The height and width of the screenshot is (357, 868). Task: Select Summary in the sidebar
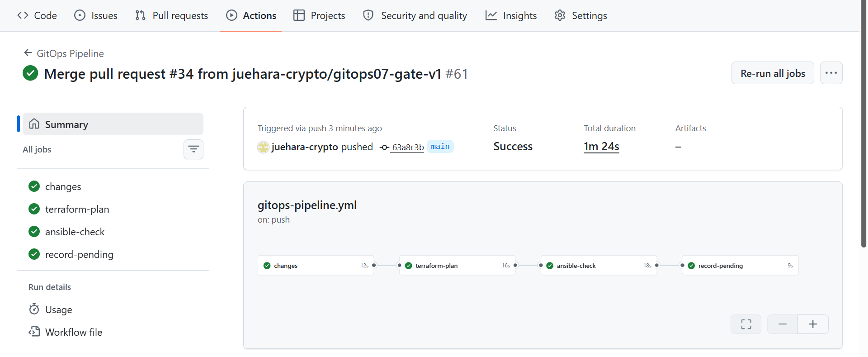click(113, 124)
